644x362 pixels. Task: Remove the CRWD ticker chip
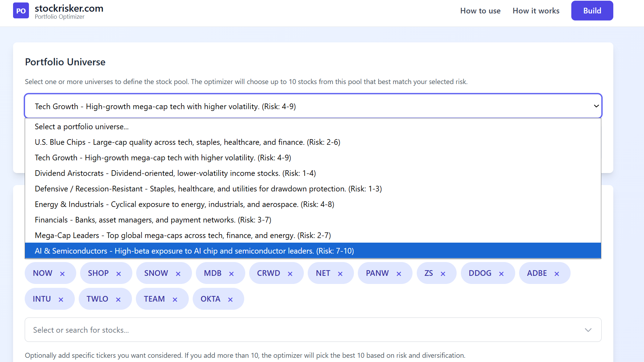coord(290,273)
